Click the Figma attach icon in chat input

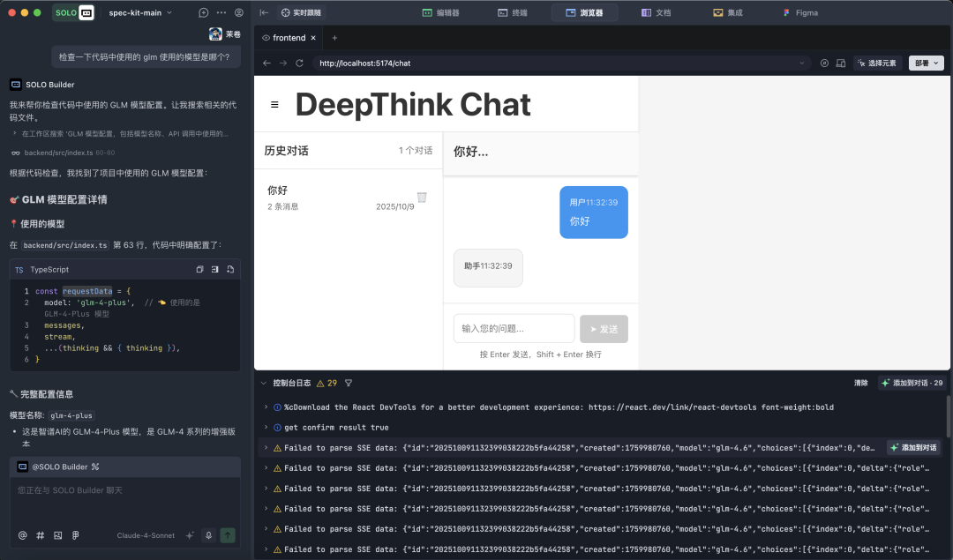click(x=75, y=535)
